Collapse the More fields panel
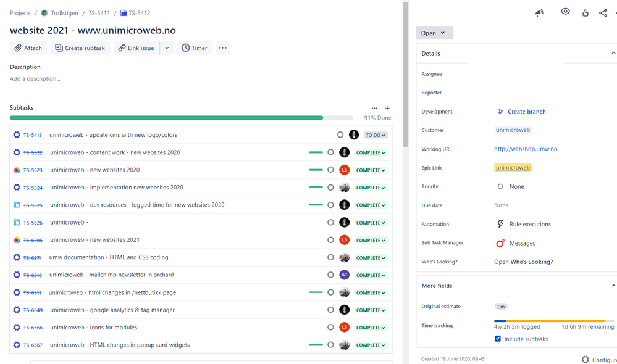617x364 pixels. [613, 286]
